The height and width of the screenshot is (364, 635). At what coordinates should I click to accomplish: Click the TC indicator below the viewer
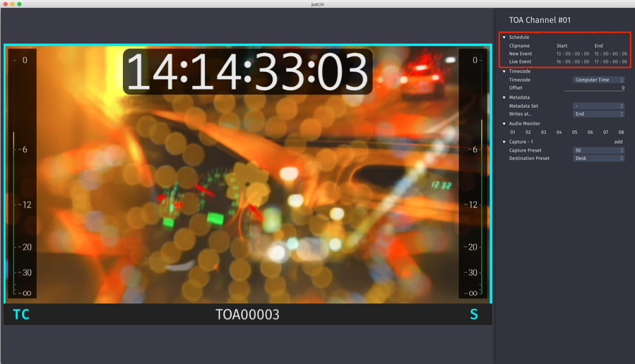21,314
